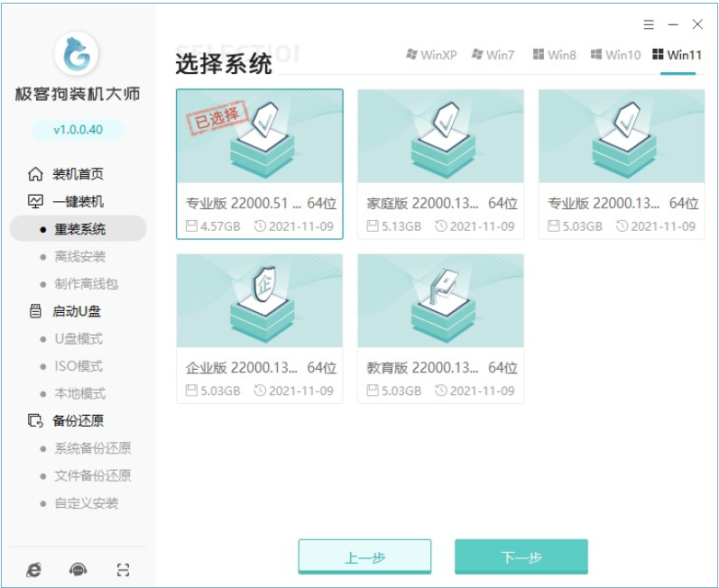Viewport: 719px width, 588px height.
Task: Select the 企业版 shield icon card
Action: coord(259,301)
